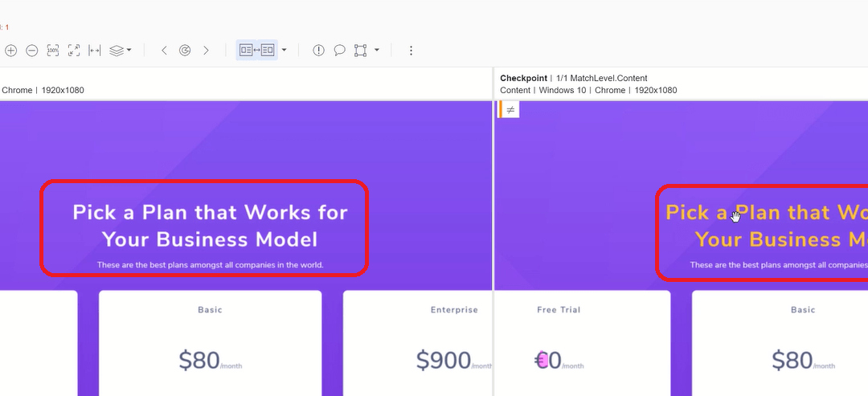Set zoom to 100% actual size

click(53, 51)
